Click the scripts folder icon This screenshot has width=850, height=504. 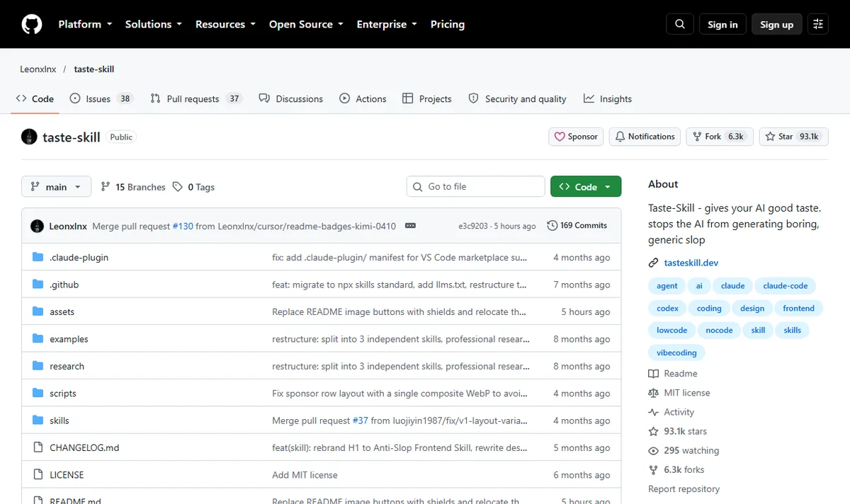point(38,393)
